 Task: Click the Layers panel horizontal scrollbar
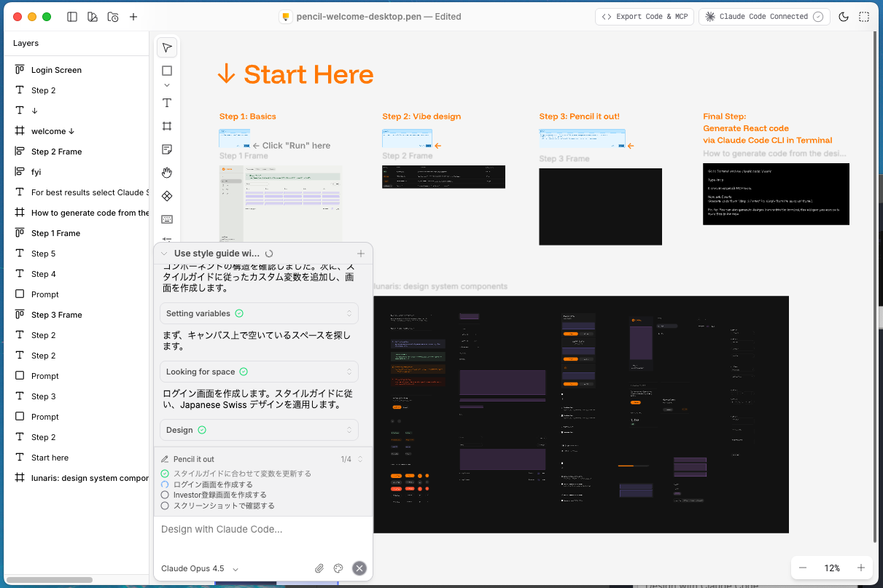pos(50,580)
